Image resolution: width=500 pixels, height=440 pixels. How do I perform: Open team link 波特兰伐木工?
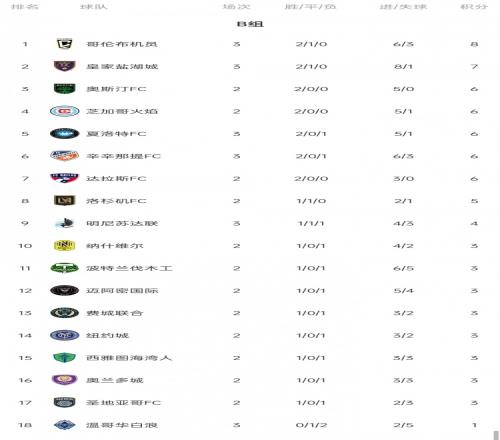pos(129,268)
